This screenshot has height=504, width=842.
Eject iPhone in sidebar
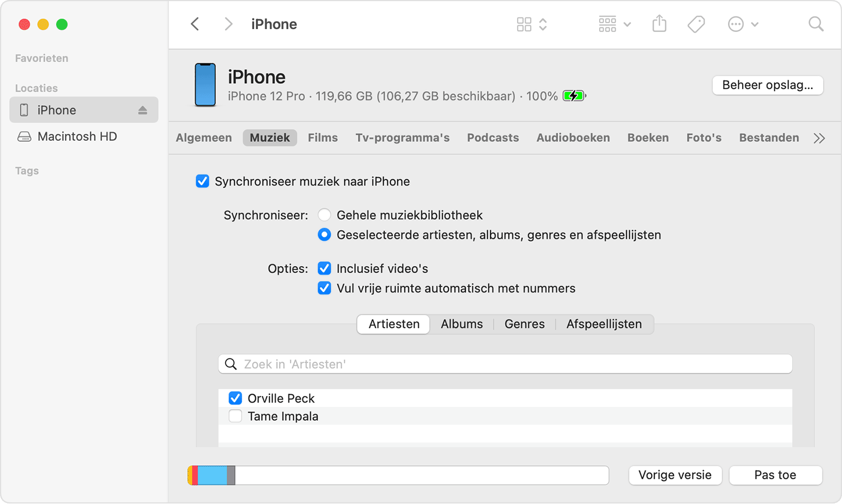pyautogui.click(x=142, y=110)
